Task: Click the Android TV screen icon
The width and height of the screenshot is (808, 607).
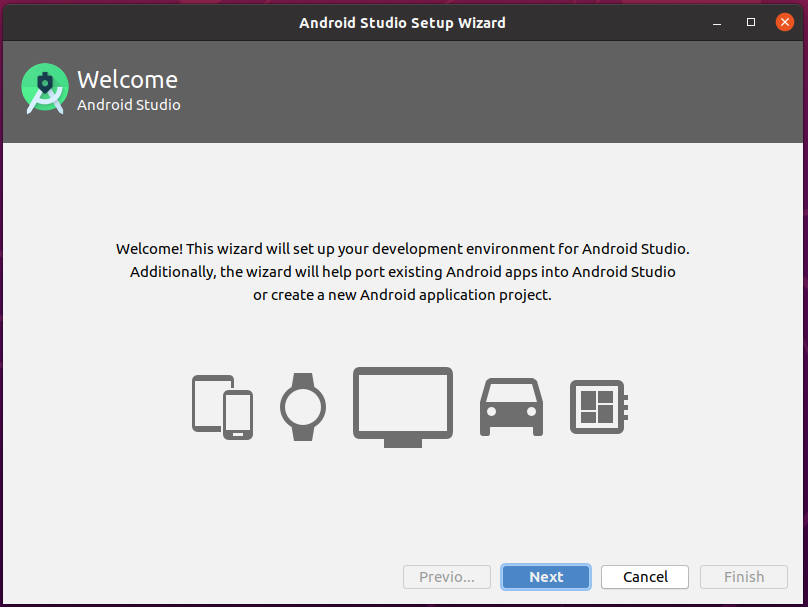Action: 403,407
